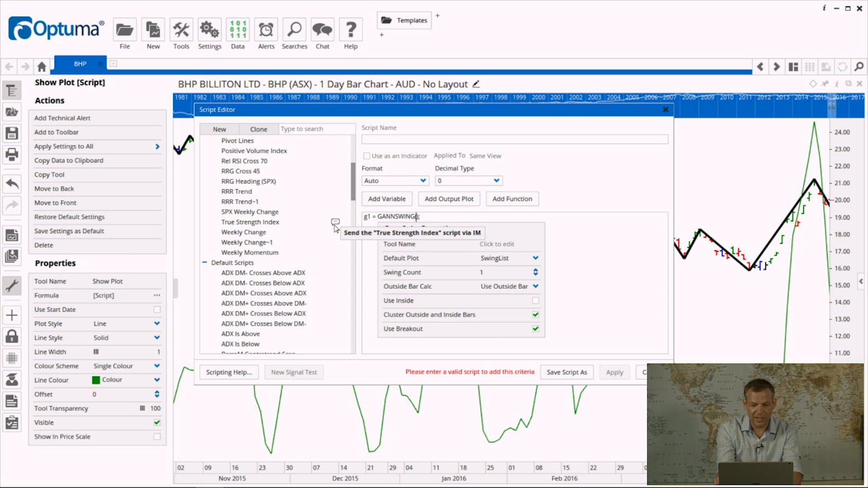Toggle Show In Price Scale checkbox
Viewport: 868px width, 488px height.
[x=157, y=436]
